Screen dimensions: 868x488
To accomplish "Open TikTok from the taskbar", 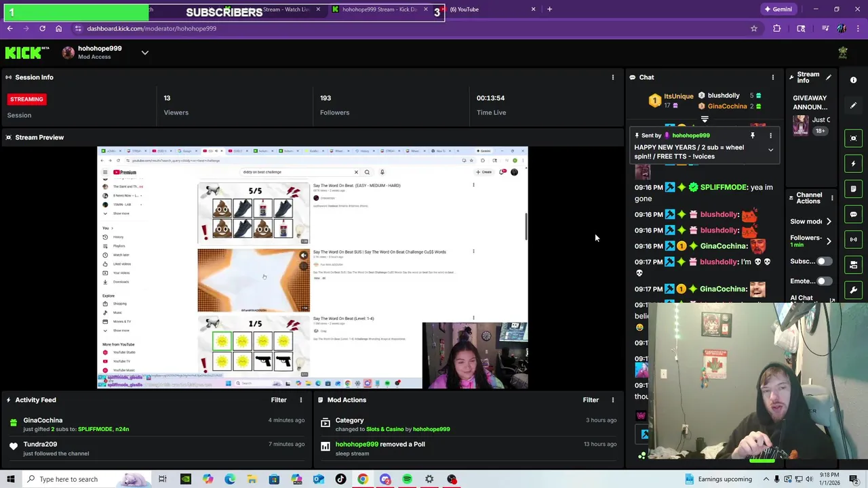I will [x=340, y=479].
